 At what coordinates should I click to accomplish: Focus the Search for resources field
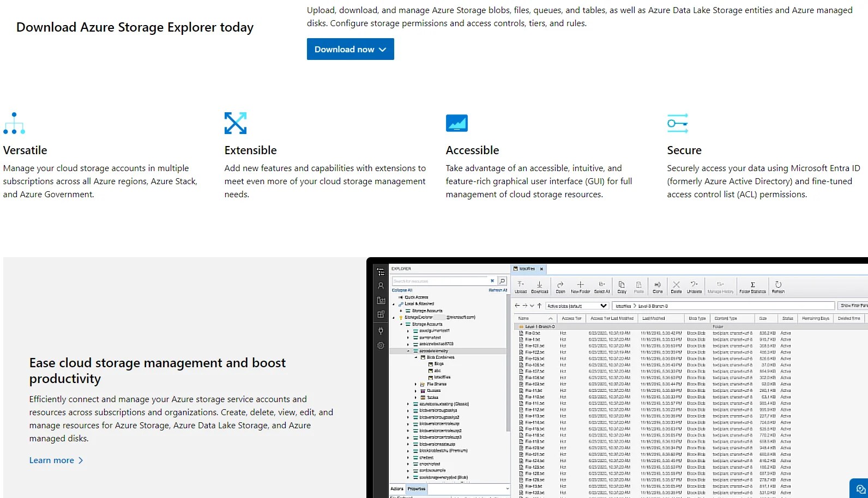coord(439,281)
